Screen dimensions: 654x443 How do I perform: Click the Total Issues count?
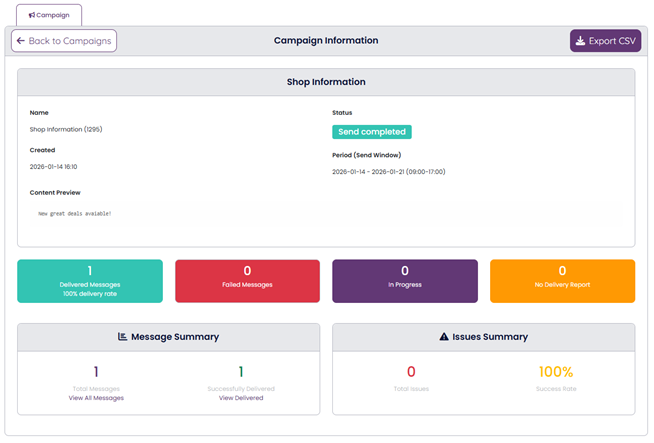click(411, 372)
